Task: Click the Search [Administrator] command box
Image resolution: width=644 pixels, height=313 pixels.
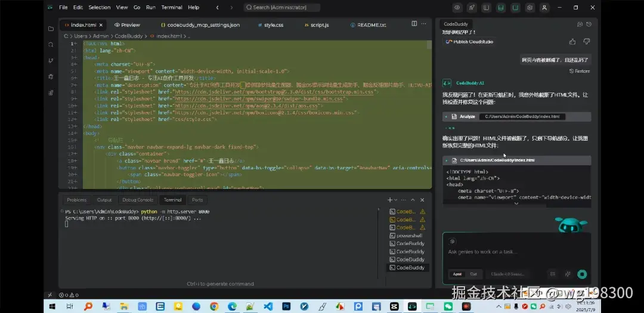Action: [x=281, y=7]
